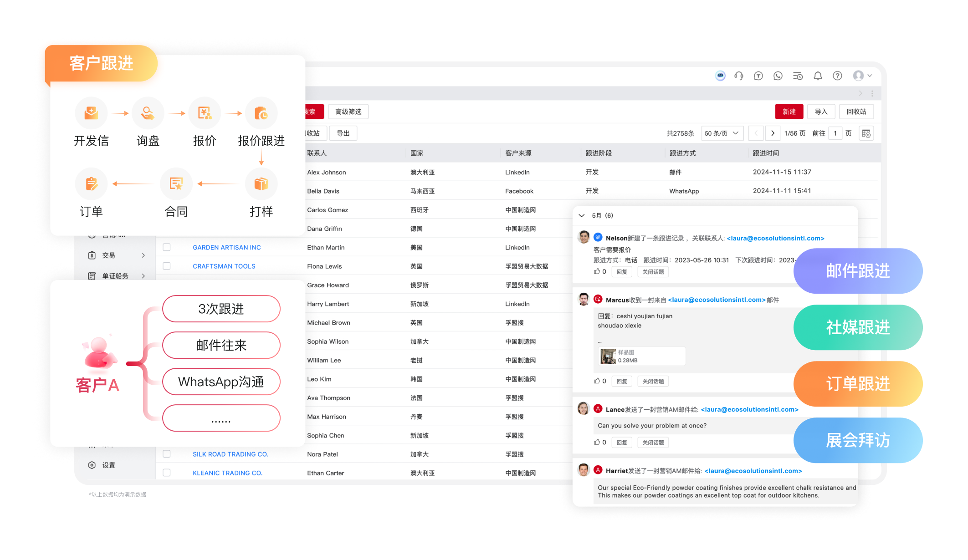Expand the user account chevron in top right
Image resolution: width=968 pixels, height=560 pixels.
coord(869,76)
